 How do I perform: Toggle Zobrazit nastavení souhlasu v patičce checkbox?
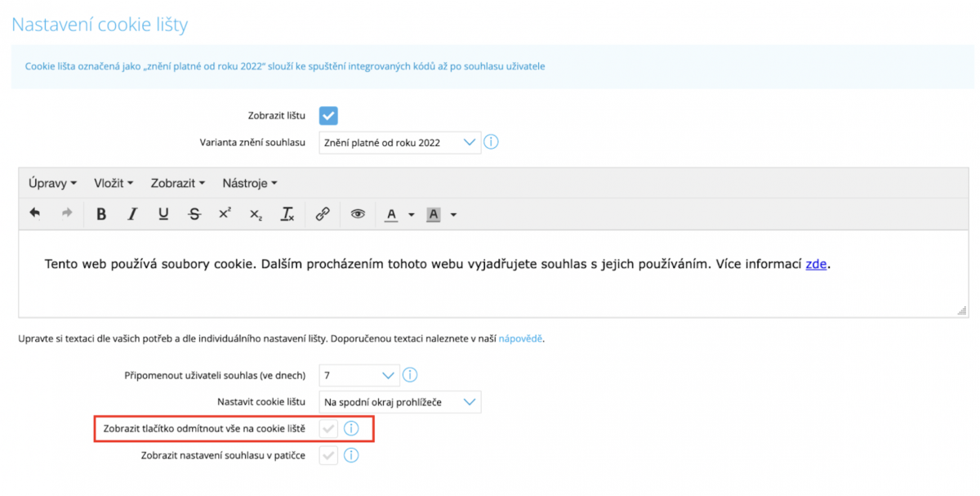[328, 455]
